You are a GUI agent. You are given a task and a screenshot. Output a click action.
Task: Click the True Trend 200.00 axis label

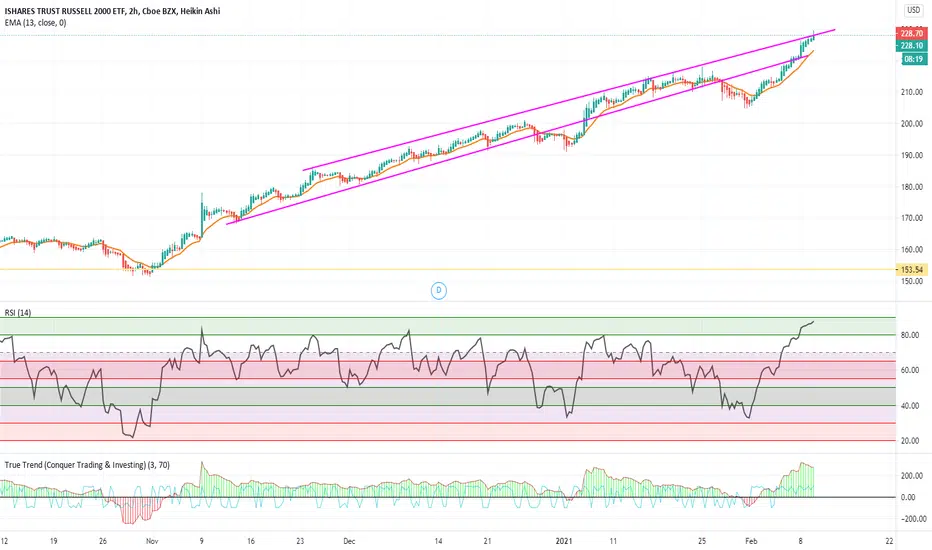point(911,476)
